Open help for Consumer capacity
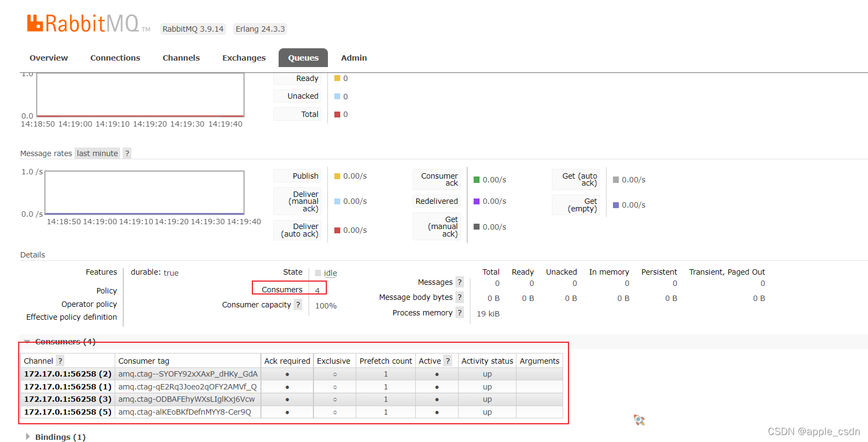This screenshot has height=442, width=868. pos(298,305)
